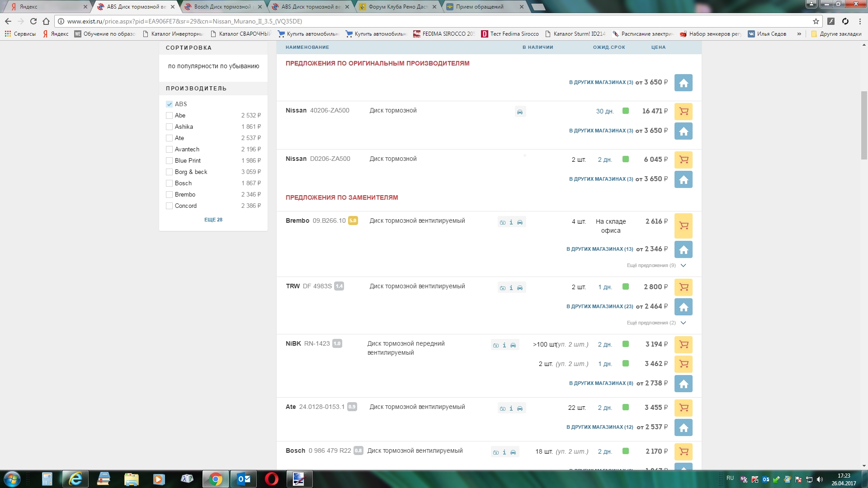Screen dimensions: 868x488
Task: Add Ate 24.0128-0153.1 disc to cart
Action: coord(683,408)
